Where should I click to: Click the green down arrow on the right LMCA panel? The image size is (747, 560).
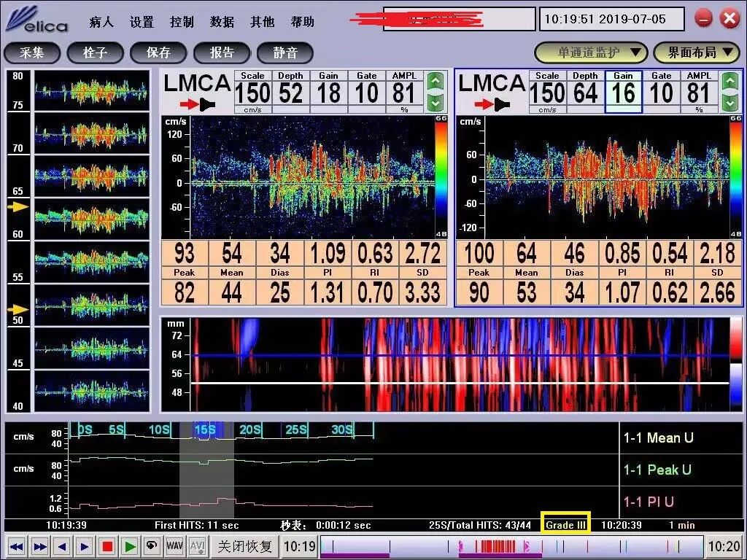click(730, 102)
